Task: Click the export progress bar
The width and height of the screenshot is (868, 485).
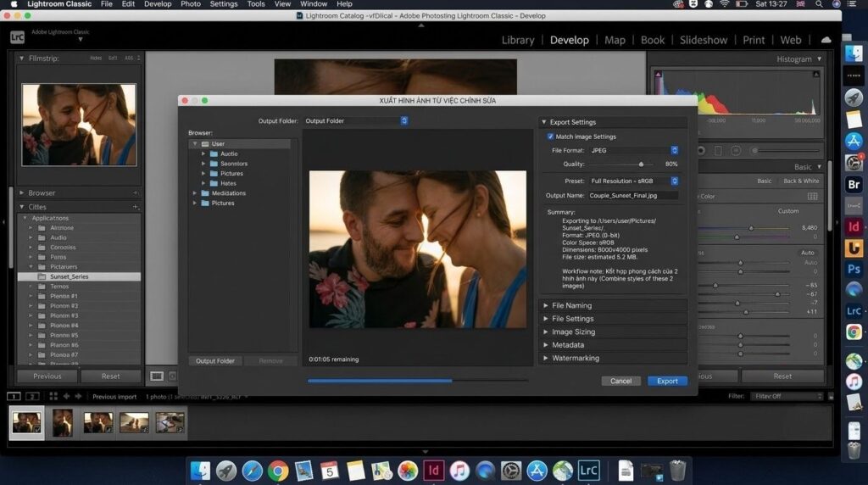Action: pyautogui.click(x=418, y=381)
